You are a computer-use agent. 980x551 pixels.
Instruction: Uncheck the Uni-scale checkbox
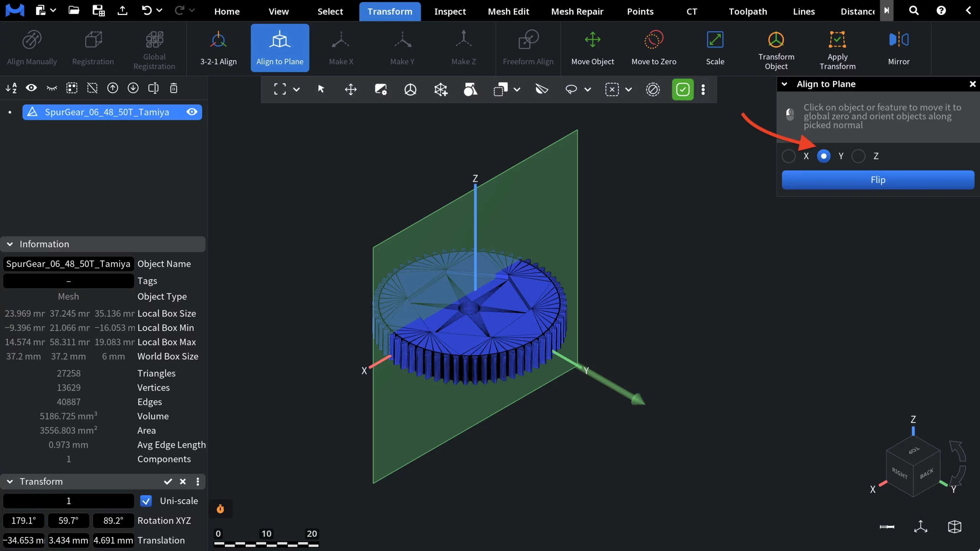(x=146, y=501)
